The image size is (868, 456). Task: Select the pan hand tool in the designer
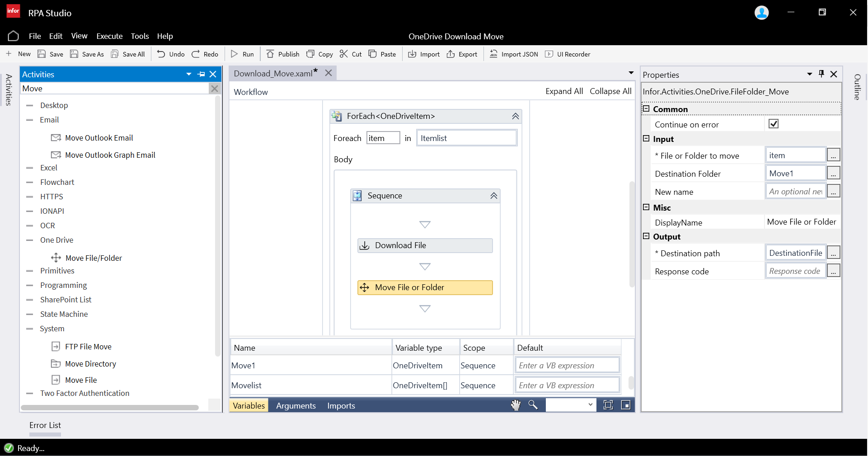(516, 405)
